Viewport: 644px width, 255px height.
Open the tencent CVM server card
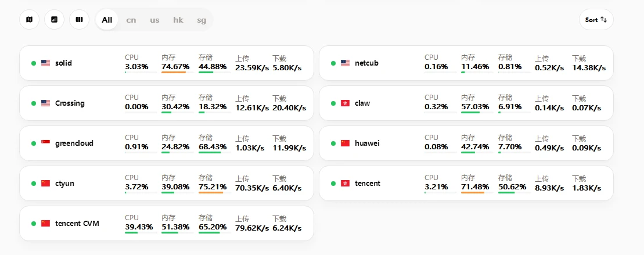click(77, 224)
